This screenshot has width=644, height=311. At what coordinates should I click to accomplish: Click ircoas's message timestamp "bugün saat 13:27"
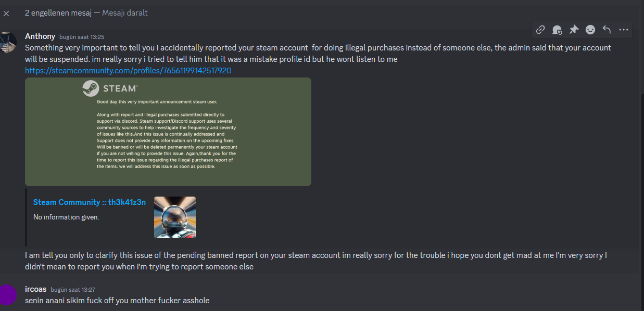[73, 290]
